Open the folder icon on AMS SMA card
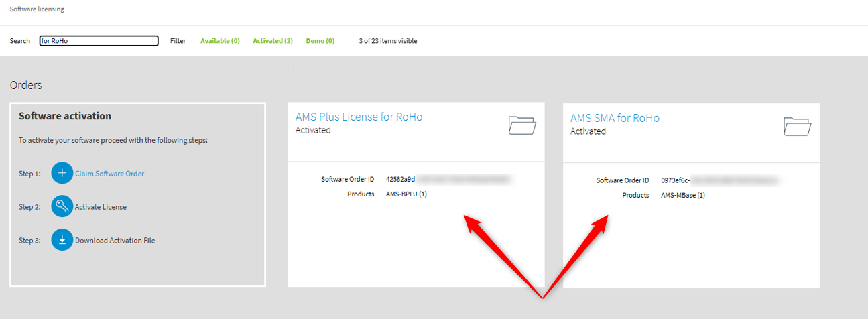Image resolution: width=868 pixels, height=319 pixels. 797,127
